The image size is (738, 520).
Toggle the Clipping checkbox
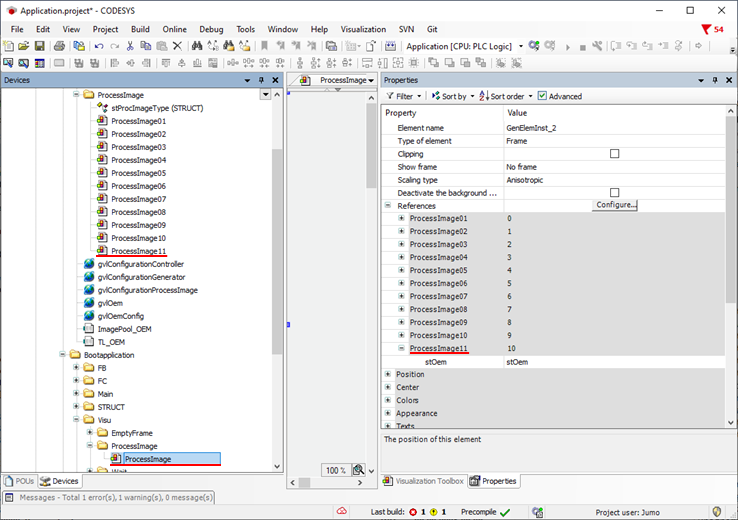click(x=614, y=154)
